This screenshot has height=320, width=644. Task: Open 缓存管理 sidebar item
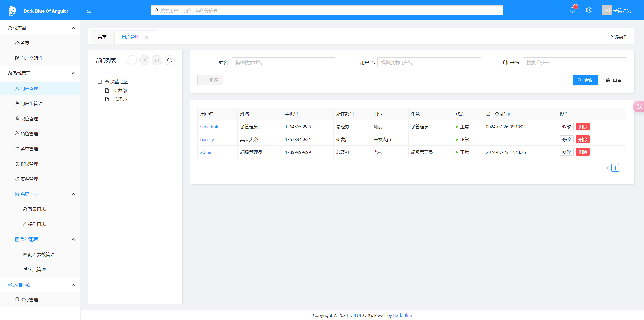tap(40, 300)
